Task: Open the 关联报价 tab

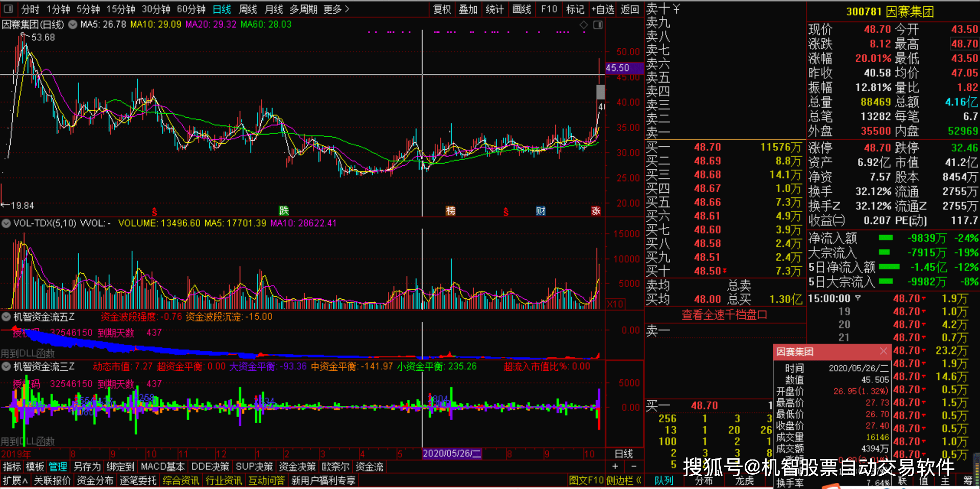Action: coord(52,480)
